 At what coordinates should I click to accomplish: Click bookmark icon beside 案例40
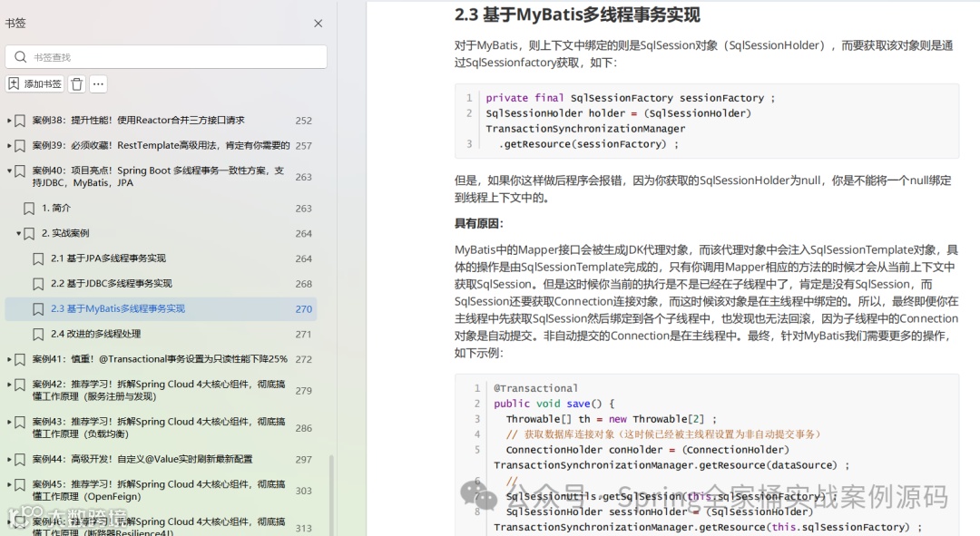pyautogui.click(x=20, y=171)
